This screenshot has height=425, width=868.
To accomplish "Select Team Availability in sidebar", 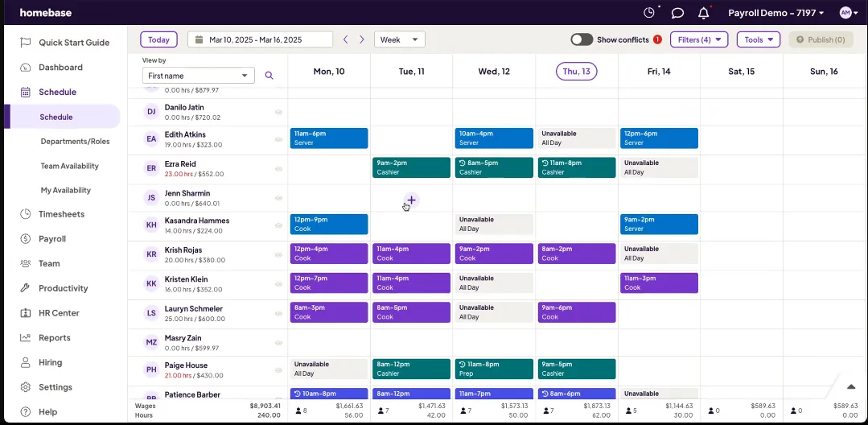I will pyautogui.click(x=70, y=166).
